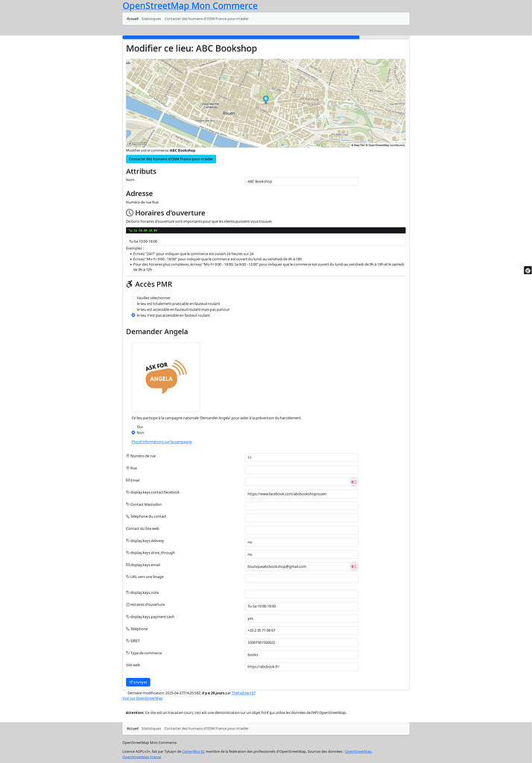Select 'n'est pas accessible en fauteuil roulant' radio
Screen dimensions: 532x763
click(x=133, y=315)
